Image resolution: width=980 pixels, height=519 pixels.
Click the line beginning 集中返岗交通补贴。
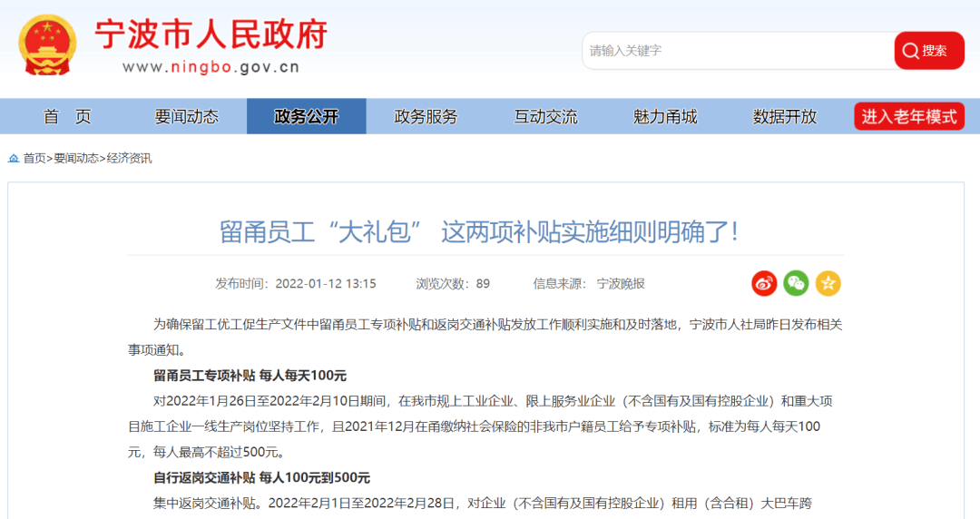tap(483, 504)
